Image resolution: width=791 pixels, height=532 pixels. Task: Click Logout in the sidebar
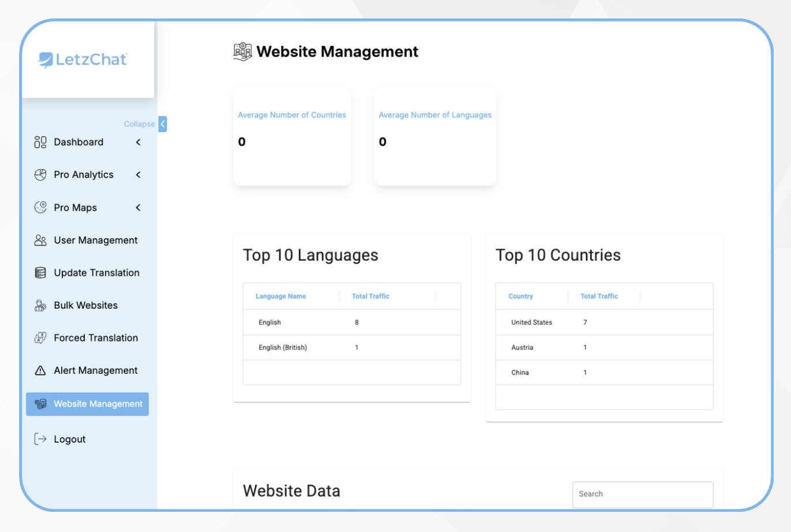[69, 439]
